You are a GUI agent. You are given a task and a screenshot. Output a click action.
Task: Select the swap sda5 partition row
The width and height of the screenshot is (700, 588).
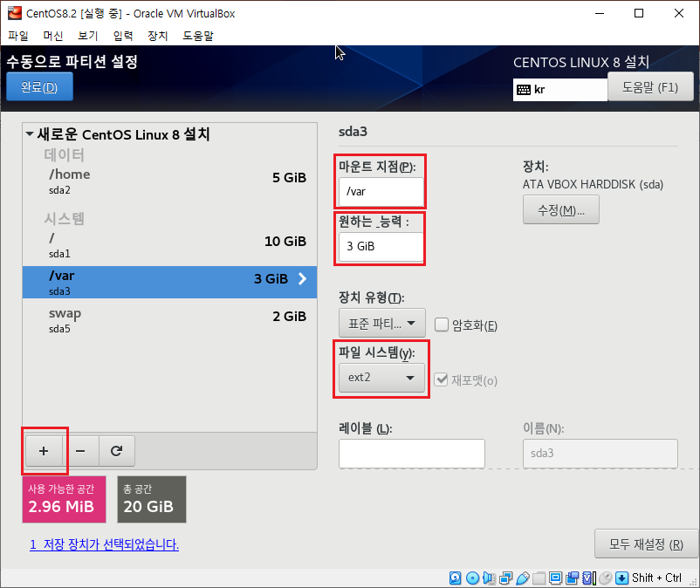[169, 320]
